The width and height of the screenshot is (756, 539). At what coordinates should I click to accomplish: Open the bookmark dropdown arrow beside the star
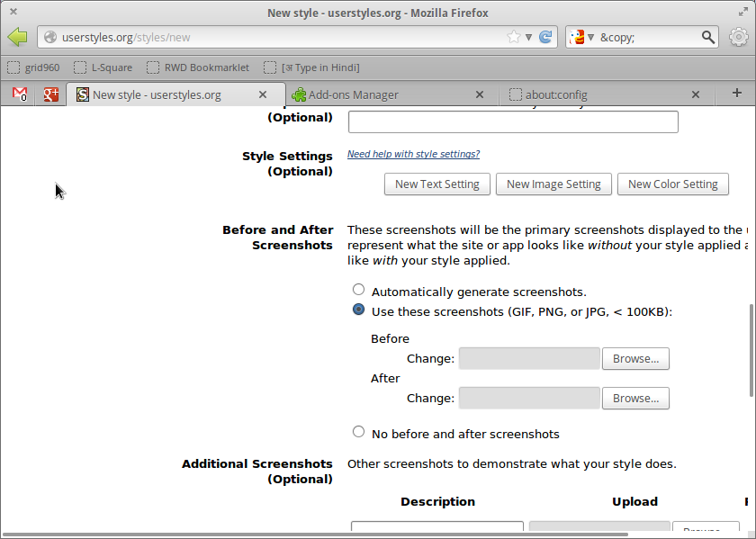click(528, 37)
